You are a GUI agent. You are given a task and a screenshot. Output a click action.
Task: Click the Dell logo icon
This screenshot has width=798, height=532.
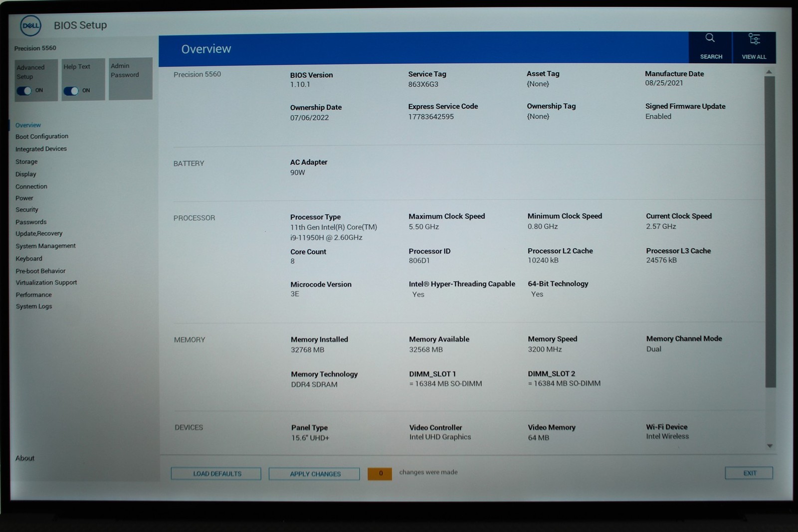30,26
